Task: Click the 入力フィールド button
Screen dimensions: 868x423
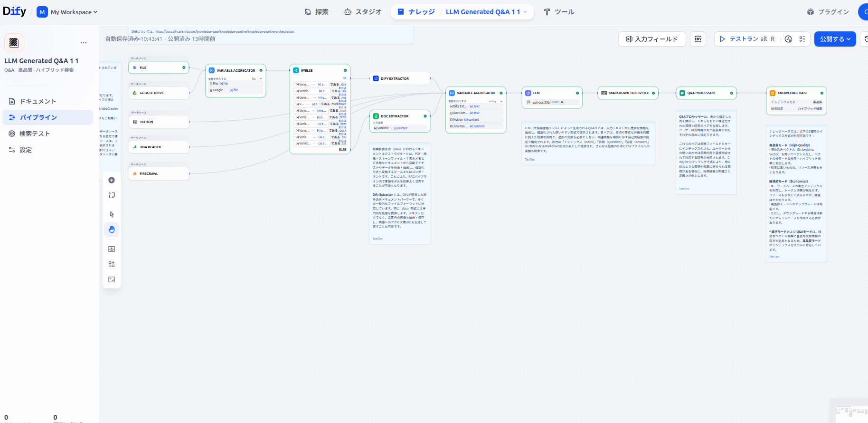Action: (652, 39)
